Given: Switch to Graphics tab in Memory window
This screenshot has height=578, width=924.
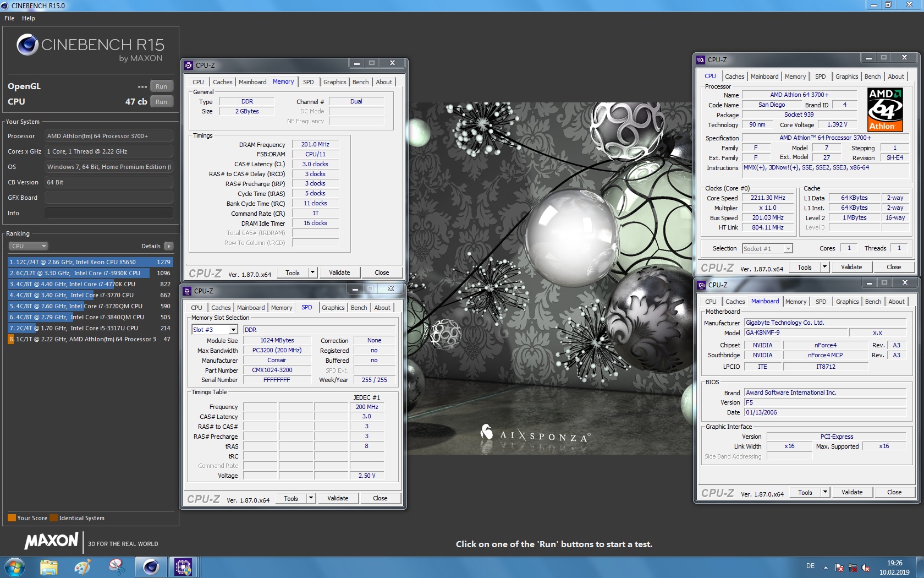Looking at the screenshot, I should tap(334, 82).
